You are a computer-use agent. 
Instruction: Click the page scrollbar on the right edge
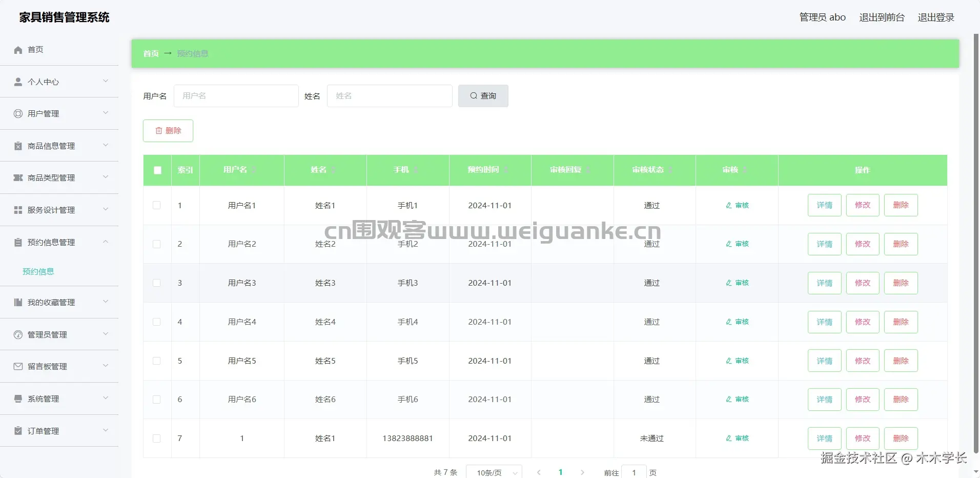click(976, 244)
